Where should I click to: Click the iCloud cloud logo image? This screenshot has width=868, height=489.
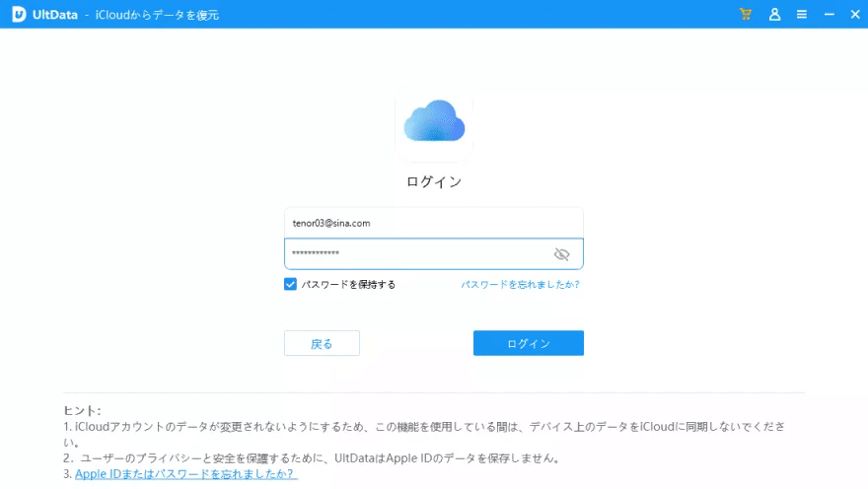pyautogui.click(x=434, y=122)
